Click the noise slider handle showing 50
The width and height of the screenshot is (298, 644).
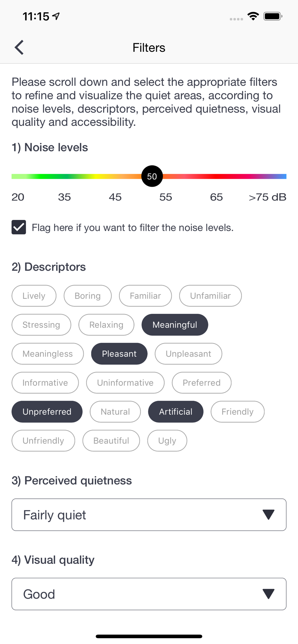tap(152, 176)
